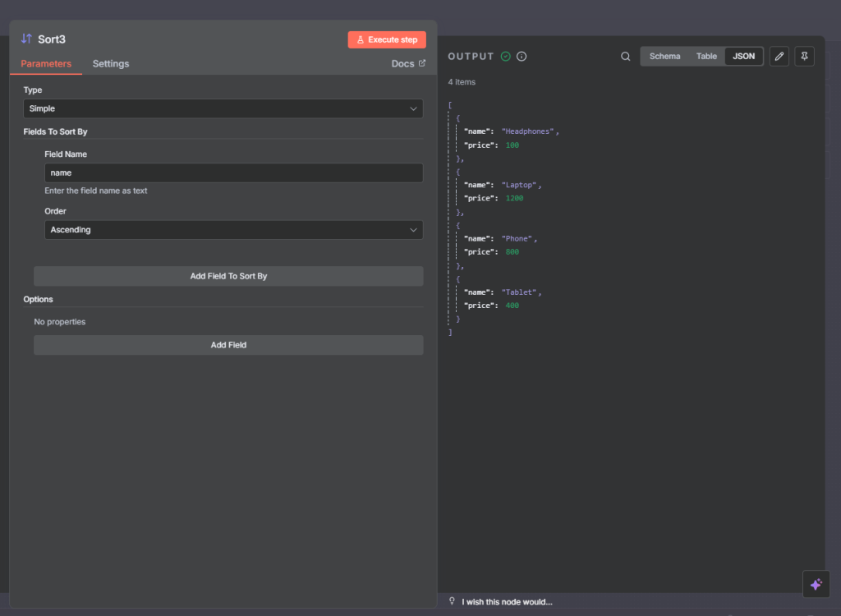Viewport: 841px width, 616px height.
Task: Select the JSON output view
Action: 743,57
